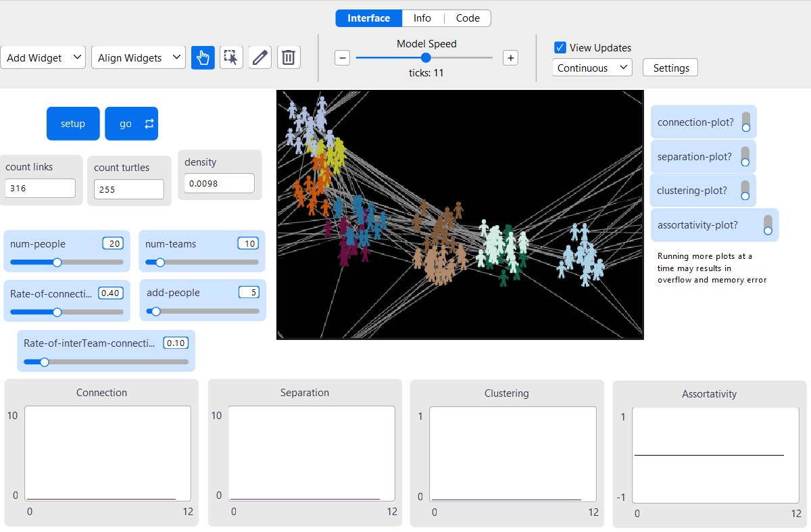The height and width of the screenshot is (532, 811).
Task: Click the Rate-of-interTeam-connection slider track
Action: click(106, 362)
